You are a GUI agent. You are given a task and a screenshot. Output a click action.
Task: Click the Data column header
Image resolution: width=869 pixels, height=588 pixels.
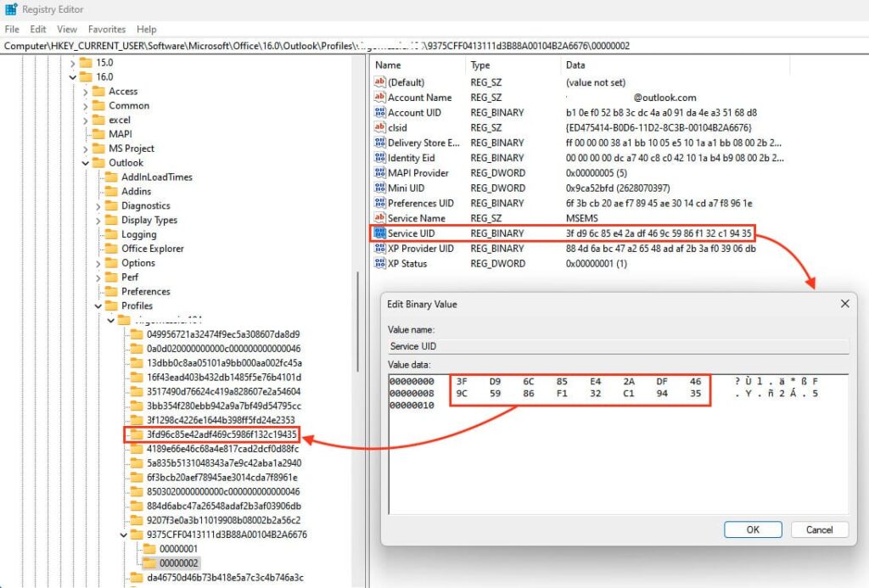pos(575,65)
